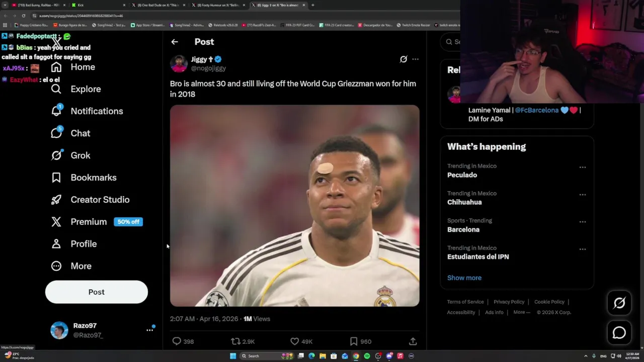Open Spotify from the taskbar
Image resolution: width=644 pixels, height=362 pixels.
367,356
